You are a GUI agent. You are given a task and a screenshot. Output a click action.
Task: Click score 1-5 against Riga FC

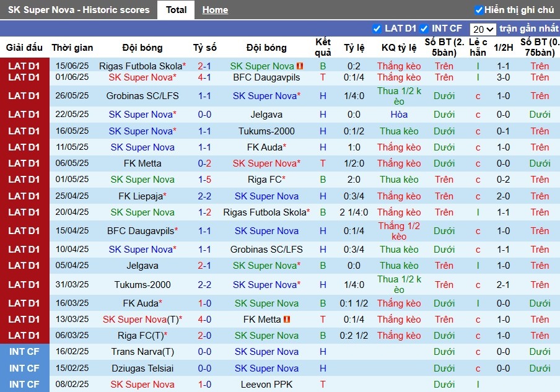[x=204, y=179]
